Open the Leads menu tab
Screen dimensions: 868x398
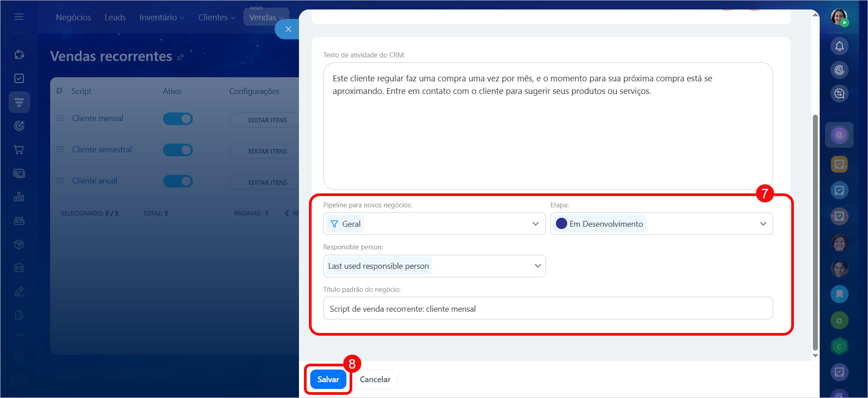coord(115,18)
